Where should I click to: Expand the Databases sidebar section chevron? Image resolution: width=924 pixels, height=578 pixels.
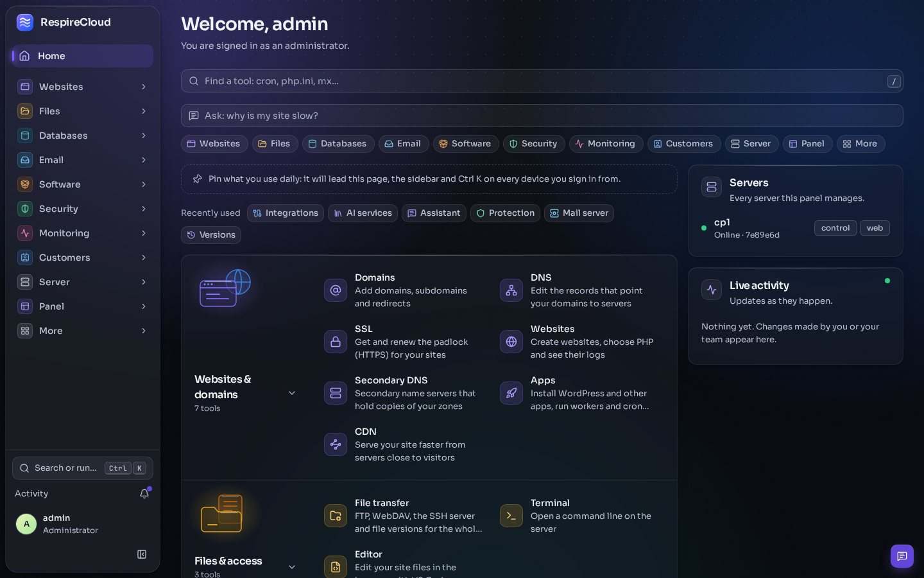(x=144, y=136)
